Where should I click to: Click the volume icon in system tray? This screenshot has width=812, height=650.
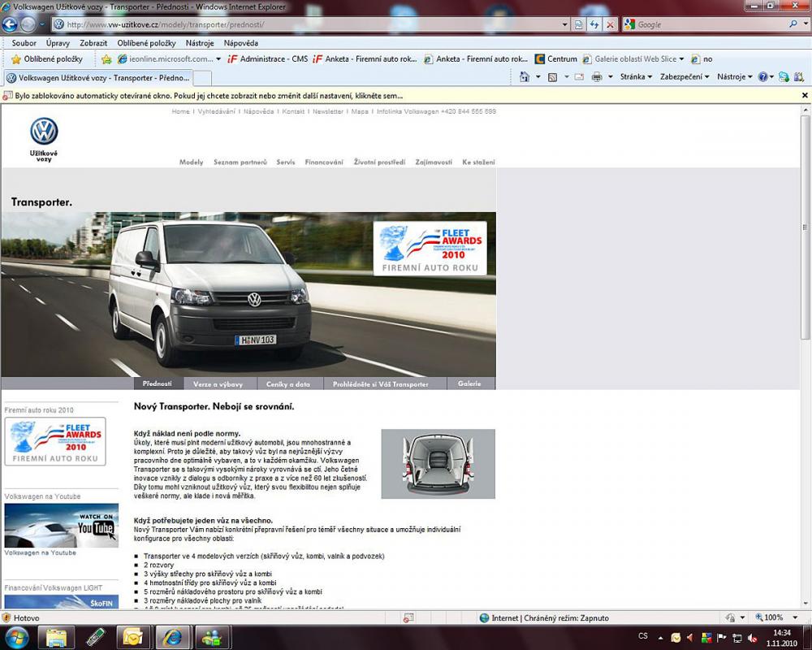(753, 638)
